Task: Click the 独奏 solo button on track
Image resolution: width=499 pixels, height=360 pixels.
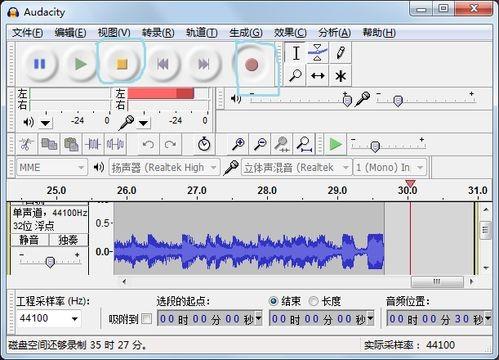Action: tap(69, 240)
